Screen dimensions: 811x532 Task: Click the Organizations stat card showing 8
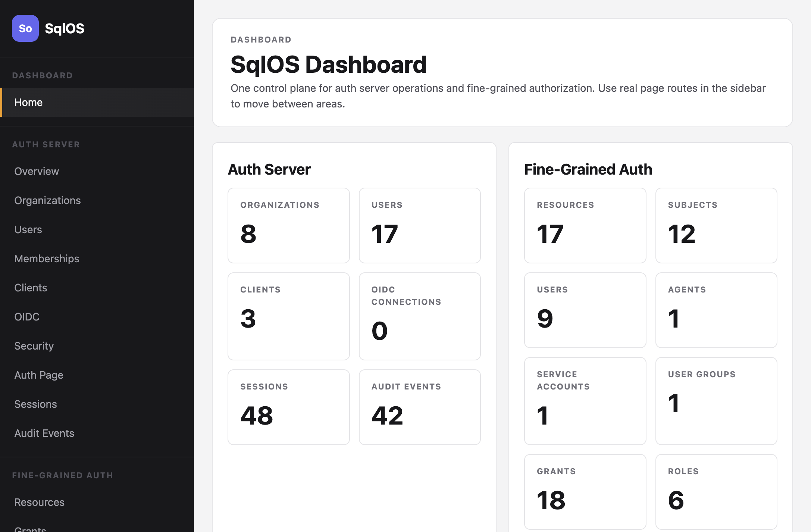tap(288, 225)
